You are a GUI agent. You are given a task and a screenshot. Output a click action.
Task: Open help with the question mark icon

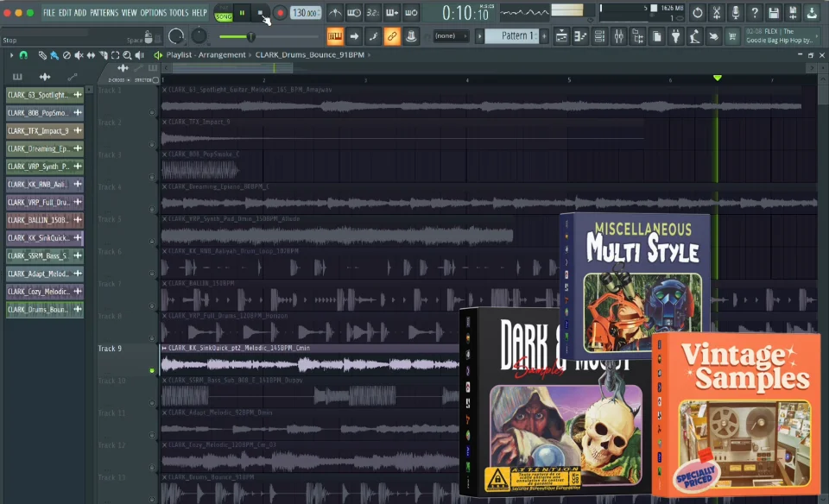(755, 13)
